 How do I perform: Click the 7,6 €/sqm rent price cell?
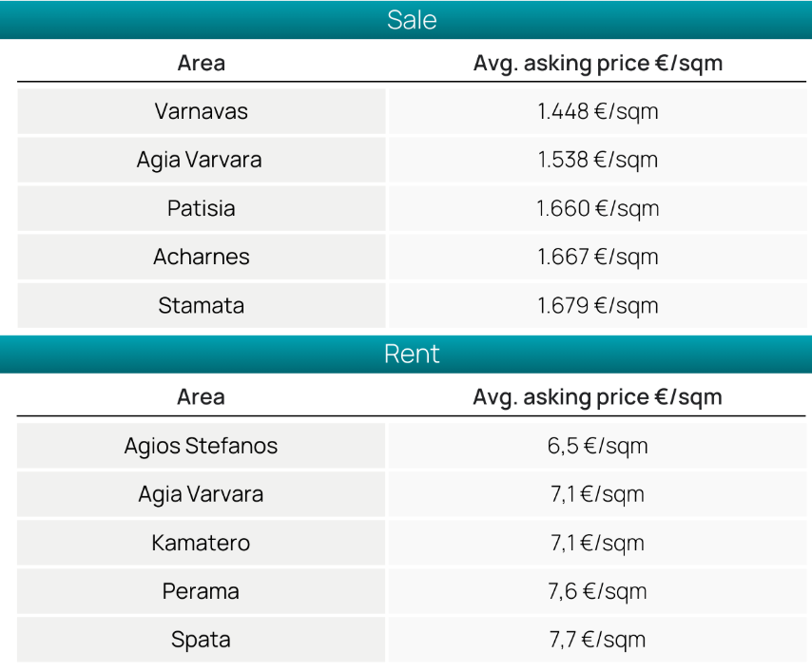[597, 591]
